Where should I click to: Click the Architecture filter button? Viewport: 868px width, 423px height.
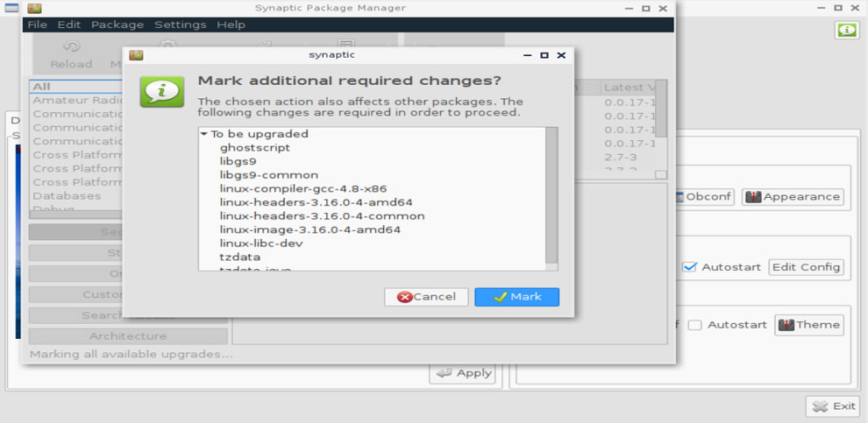[x=128, y=336]
